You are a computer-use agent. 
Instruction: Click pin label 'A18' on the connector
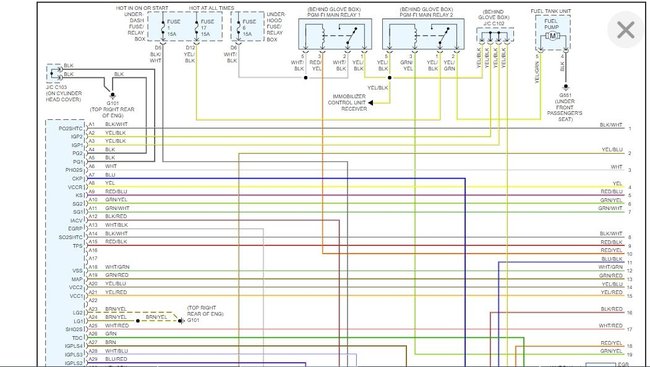(x=93, y=267)
